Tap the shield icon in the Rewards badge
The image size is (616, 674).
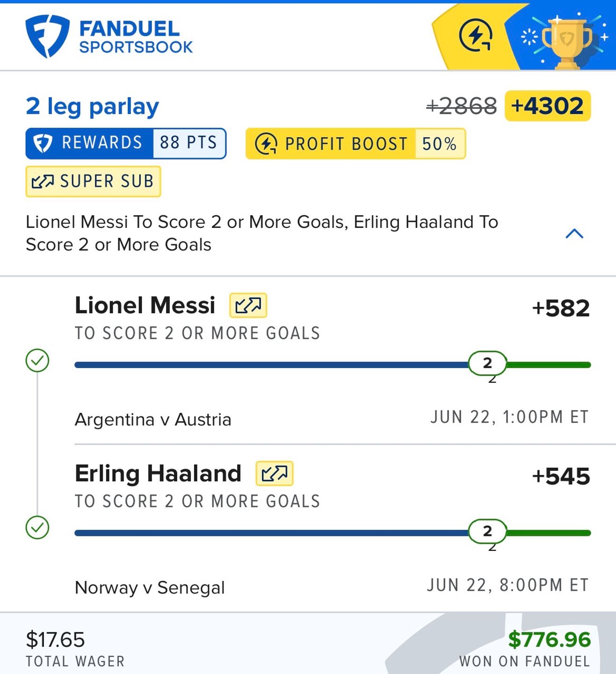[43, 143]
